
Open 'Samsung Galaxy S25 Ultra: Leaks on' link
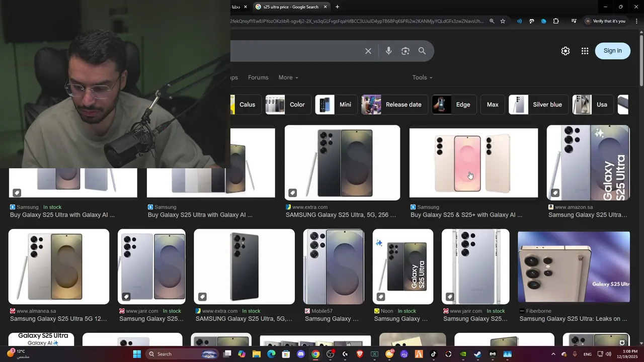[573, 319]
